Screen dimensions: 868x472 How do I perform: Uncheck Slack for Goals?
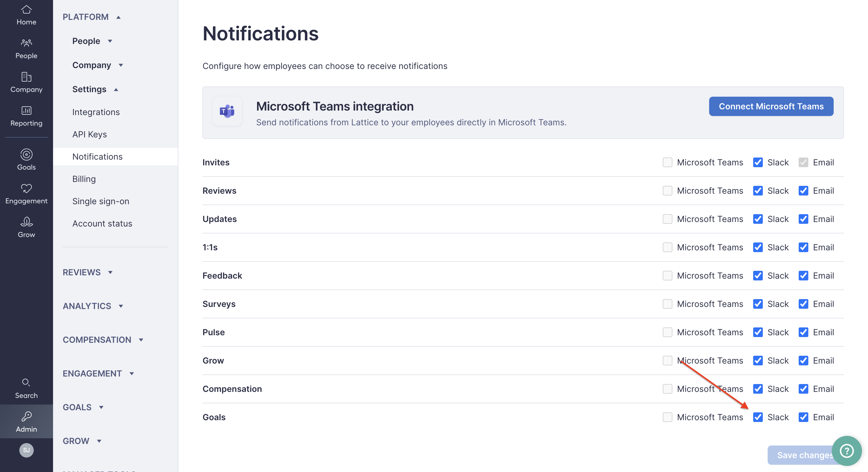pyautogui.click(x=757, y=417)
